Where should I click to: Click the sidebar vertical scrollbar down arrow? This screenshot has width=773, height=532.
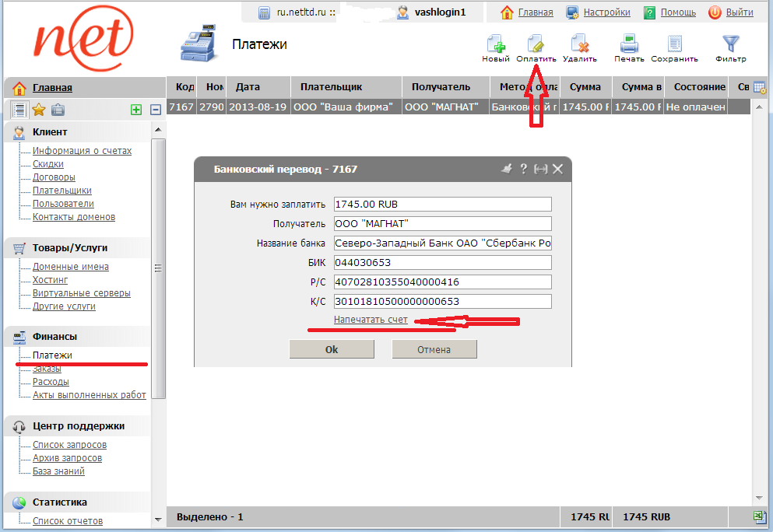click(159, 519)
